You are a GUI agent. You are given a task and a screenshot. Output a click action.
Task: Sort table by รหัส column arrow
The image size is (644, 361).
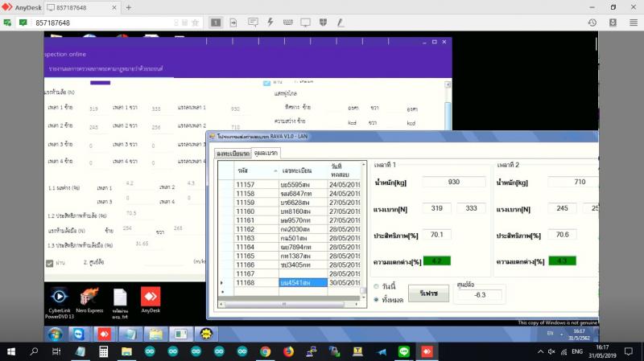coord(275,170)
